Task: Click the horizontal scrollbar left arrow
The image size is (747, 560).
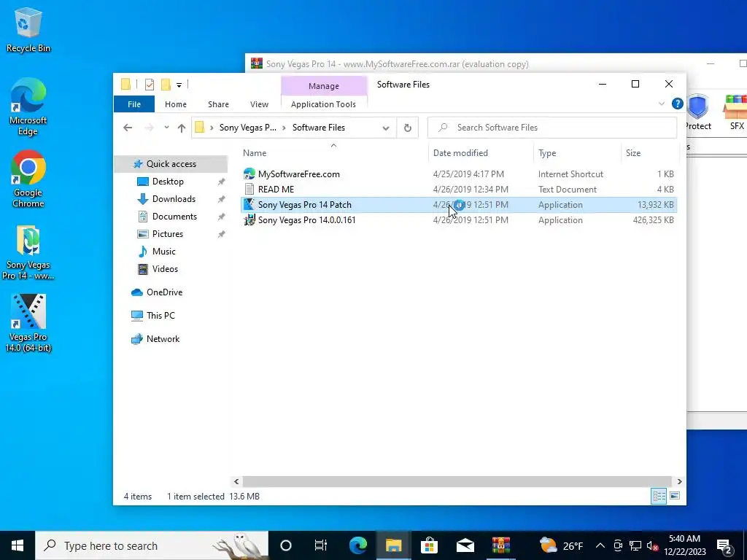Action: 236,481
